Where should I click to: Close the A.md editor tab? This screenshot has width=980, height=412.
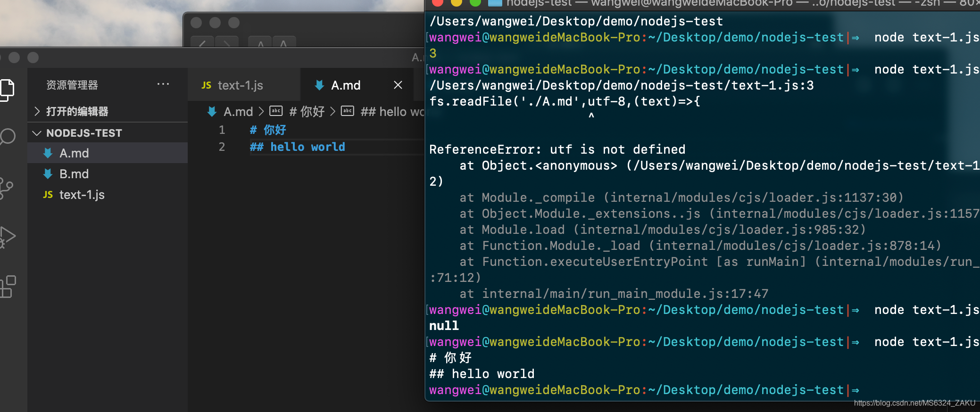(x=398, y=85)
